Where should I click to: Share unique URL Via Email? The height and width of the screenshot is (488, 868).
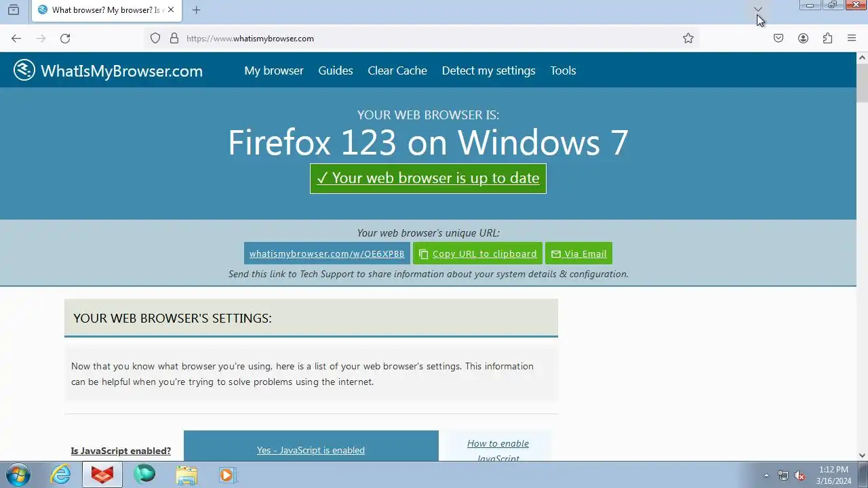coord(578,253)
